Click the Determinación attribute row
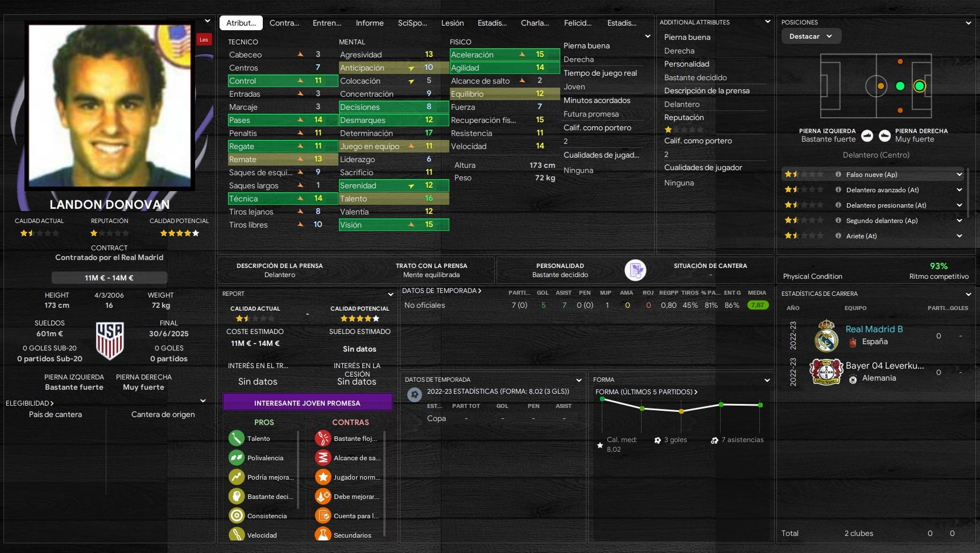 (x=394, y=133)
